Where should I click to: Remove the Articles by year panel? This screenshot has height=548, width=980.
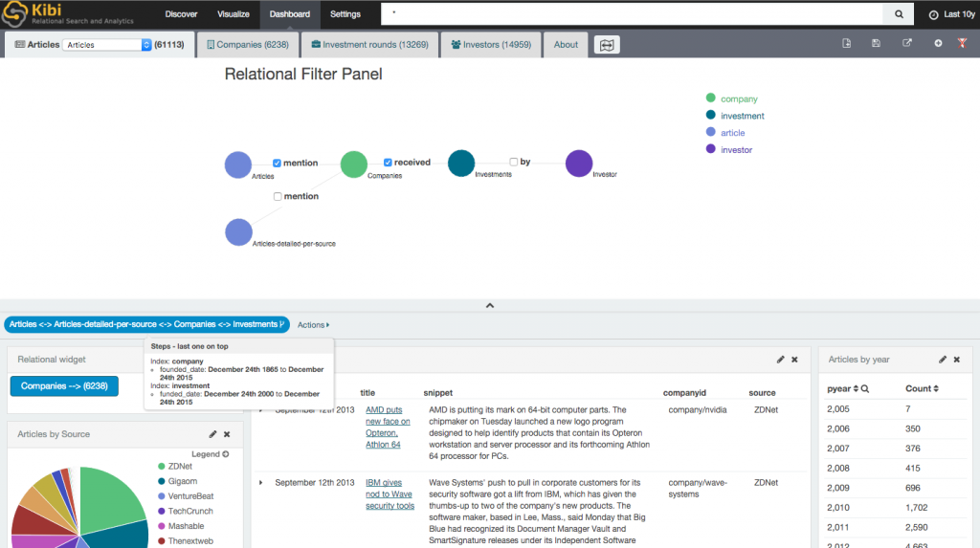(x=957, y=360)
